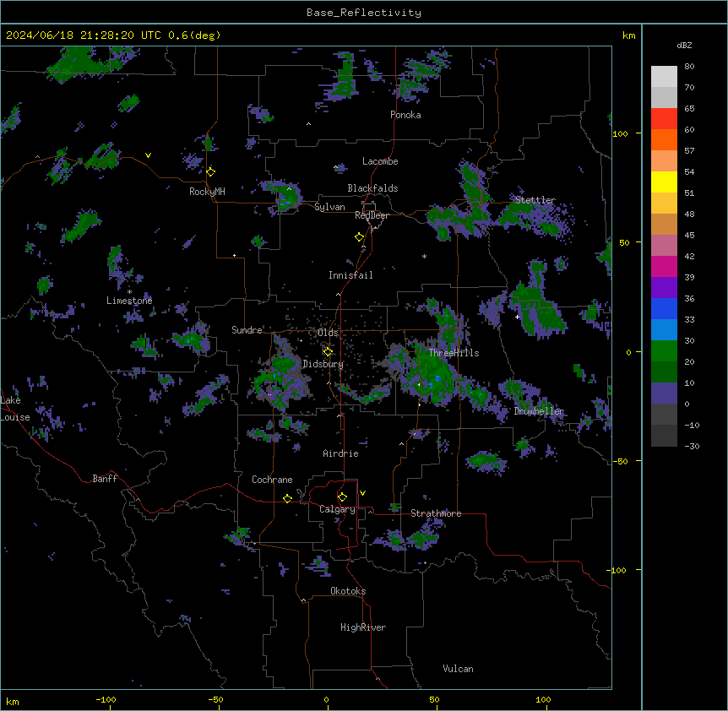Click the HighRiver label
This screenshot has width=728, height=711.
click(363, 627)
